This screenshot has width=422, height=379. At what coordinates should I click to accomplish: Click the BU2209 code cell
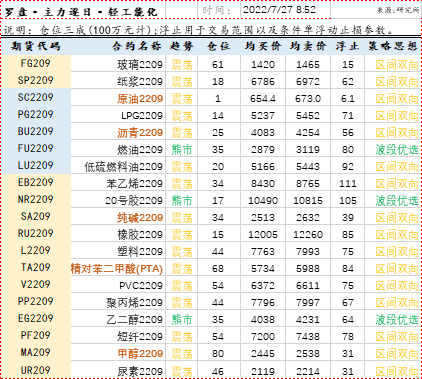click(36, 131)
